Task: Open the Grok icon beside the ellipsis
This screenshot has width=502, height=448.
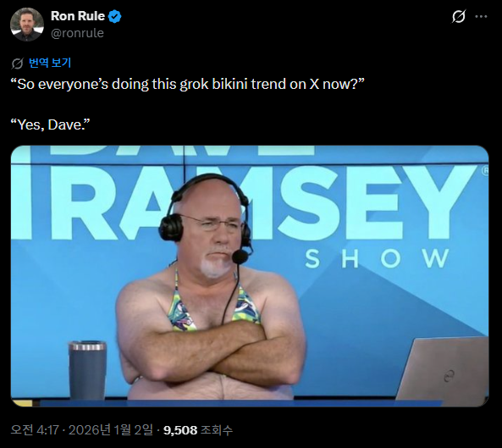Action: pyautogui.click(x=459, y=17)
